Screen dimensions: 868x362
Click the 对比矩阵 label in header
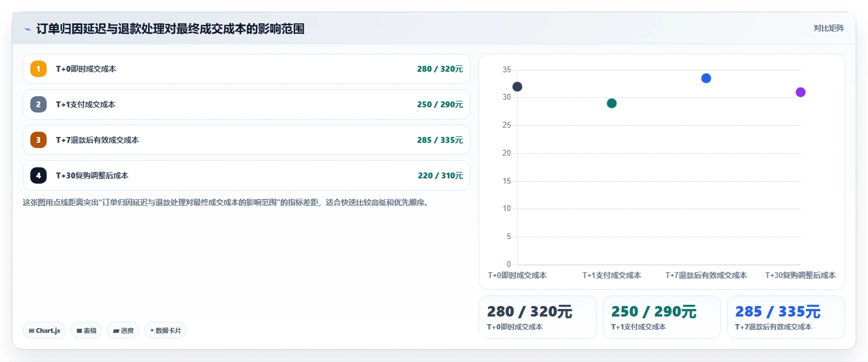coord(828,28)
